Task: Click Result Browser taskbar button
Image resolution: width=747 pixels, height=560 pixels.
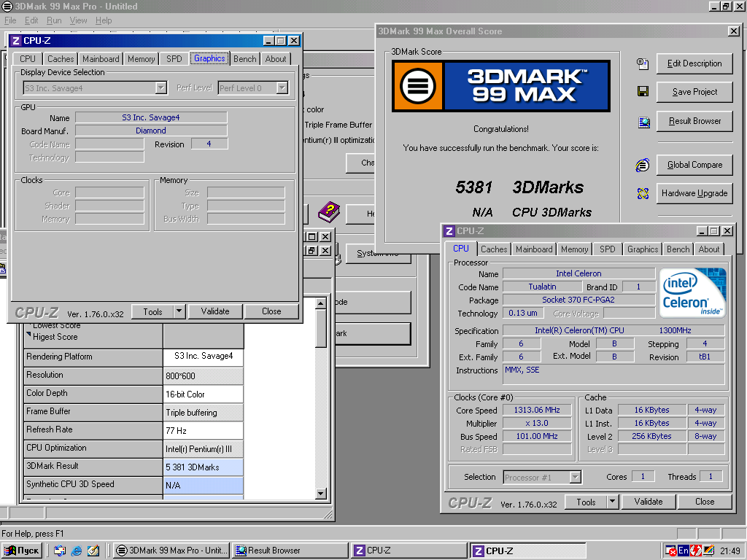Action: [290, 551]
